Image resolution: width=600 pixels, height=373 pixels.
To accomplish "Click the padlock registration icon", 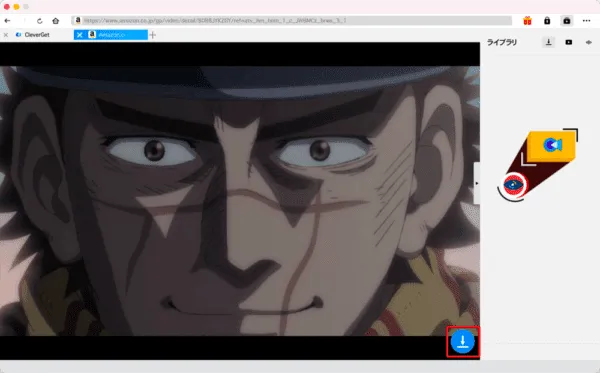I will point(547,21).
